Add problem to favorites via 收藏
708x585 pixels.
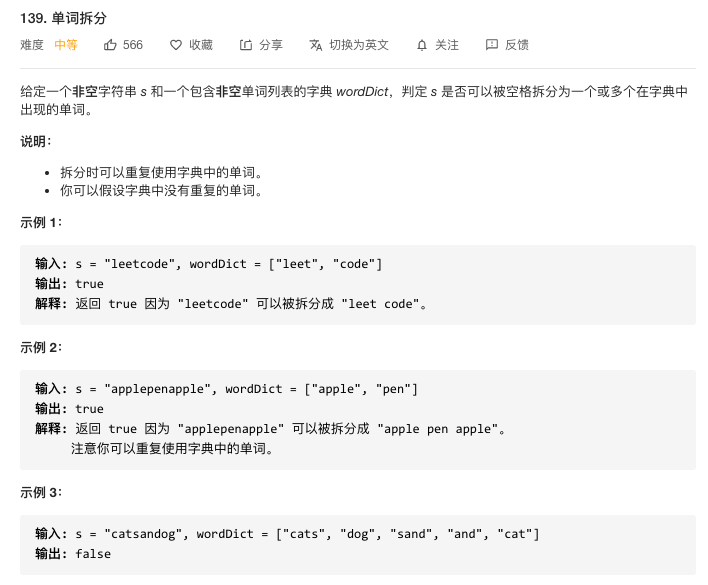point(201,45)
